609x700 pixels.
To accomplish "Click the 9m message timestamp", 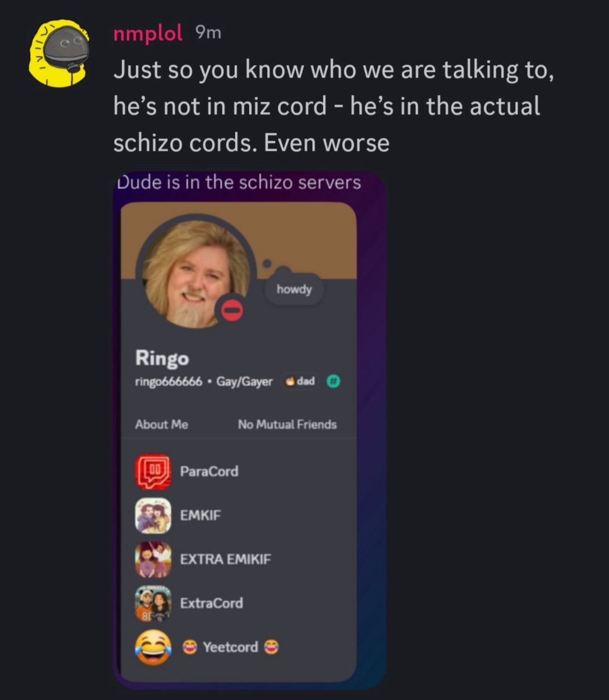I will coord(208,33).
